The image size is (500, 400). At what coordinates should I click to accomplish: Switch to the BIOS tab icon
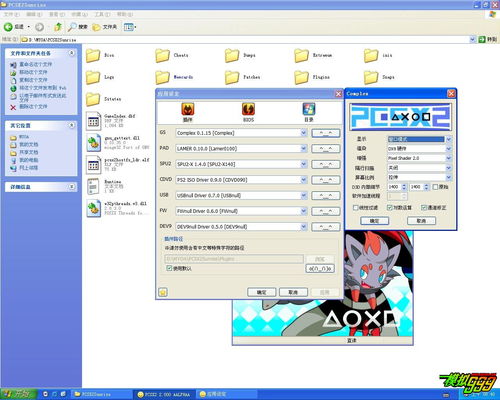248,109
